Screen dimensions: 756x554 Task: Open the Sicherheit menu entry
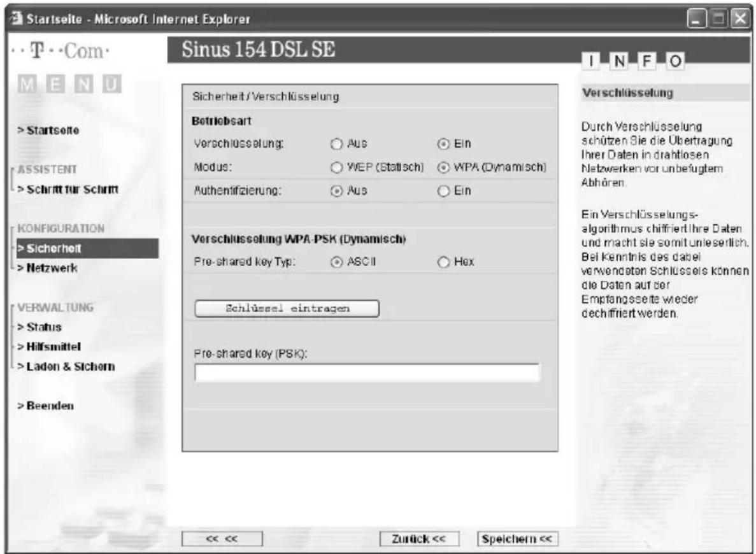pos(87,248)
